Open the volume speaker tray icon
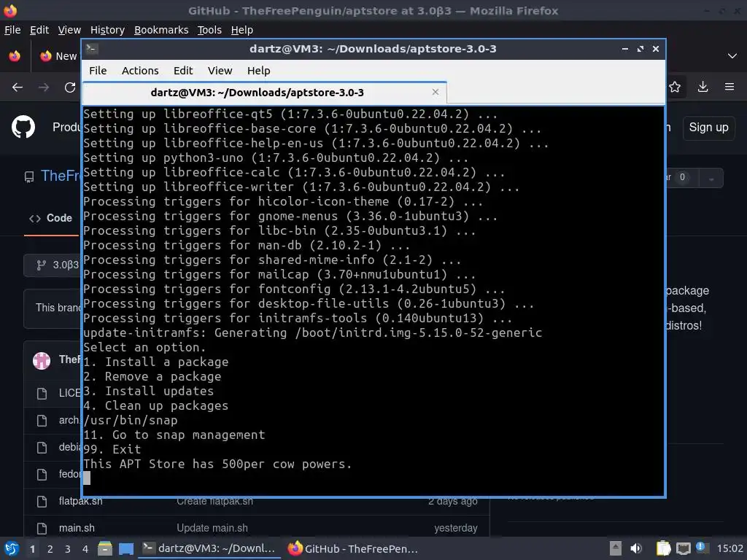Viewport: 747px width, 560px height. pyautogui.click(x=635, y=548)
